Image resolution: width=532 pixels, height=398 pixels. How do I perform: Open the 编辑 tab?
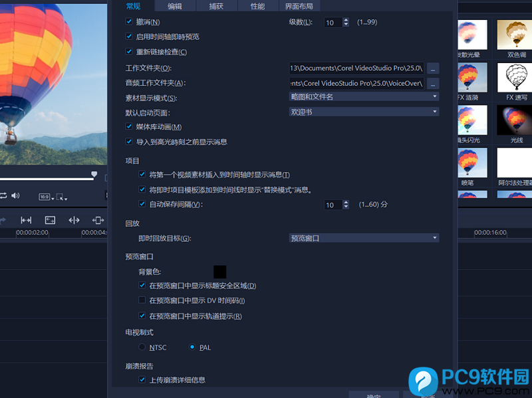175,6
